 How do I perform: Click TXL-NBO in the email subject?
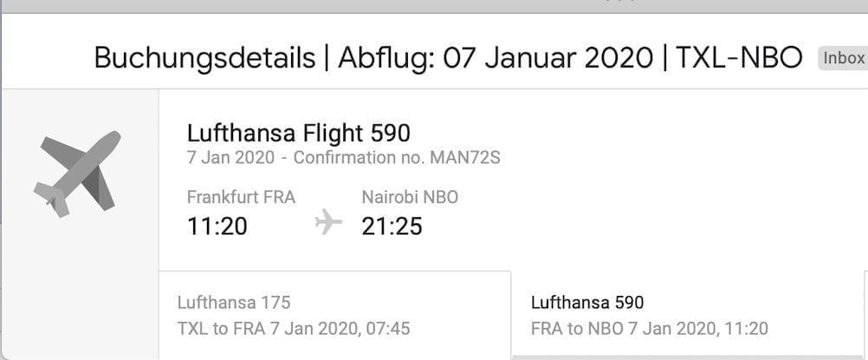[739, 59]
